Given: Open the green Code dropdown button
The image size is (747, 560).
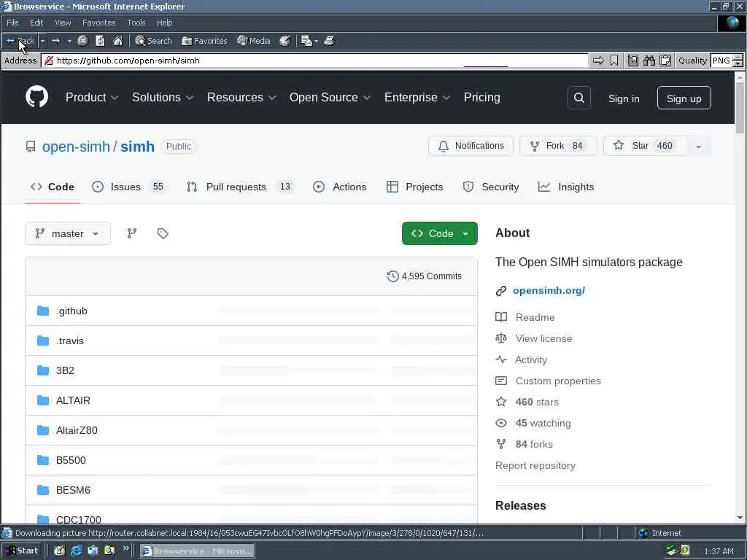Looking at the screenshot, I should tap(440, 233).
